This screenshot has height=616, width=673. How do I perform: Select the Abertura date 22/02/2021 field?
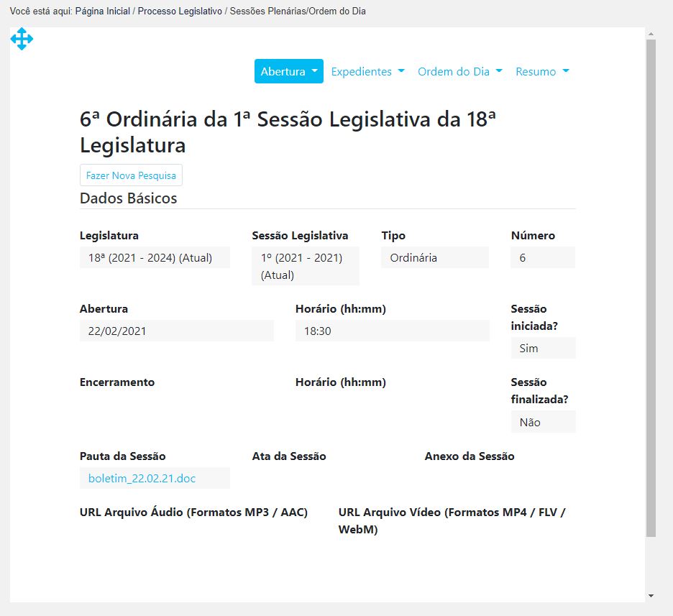pyautogui.click(x=176, y=331)
